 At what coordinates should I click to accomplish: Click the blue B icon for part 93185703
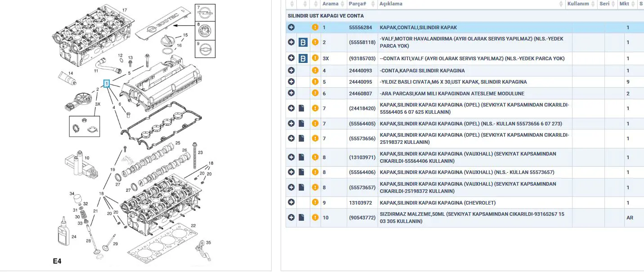[x=303, y=58]
